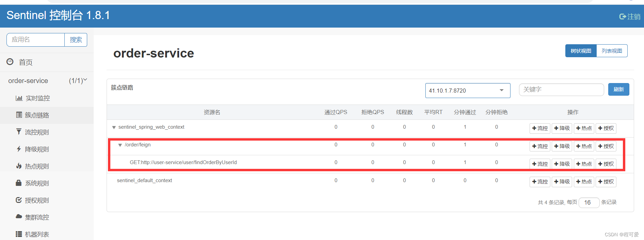Add hotspot rule for GET:http://user-service row
This screenshot has width=644, height=240.
tap(584, 164)
